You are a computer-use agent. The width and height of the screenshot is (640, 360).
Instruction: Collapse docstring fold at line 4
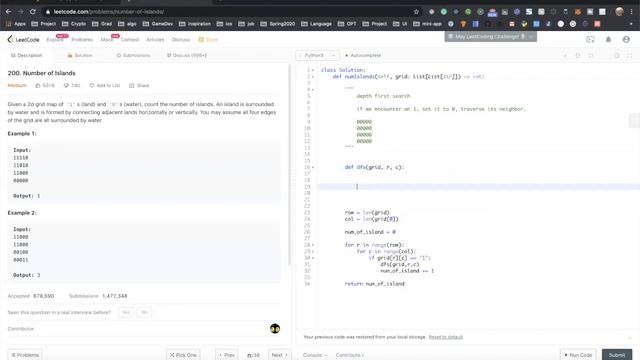(313, 89)
